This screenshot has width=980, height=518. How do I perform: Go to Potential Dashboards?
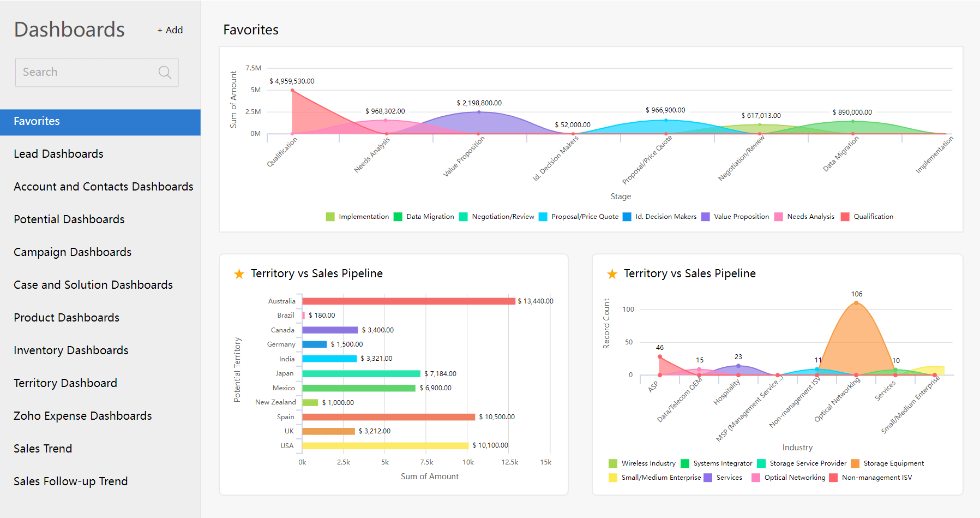(69, 219)
